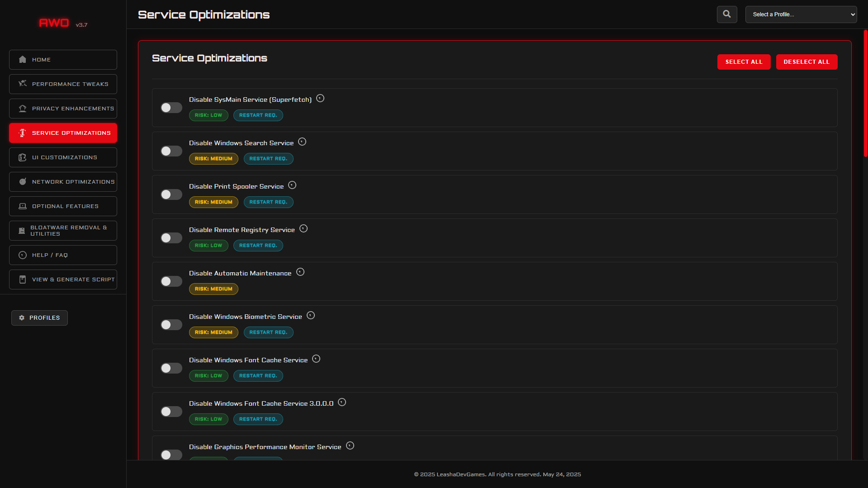Open info icon beside Windows Font Cache Service
Image resolution: width=868 pixels, height=488 pixels.
[316, 359]
